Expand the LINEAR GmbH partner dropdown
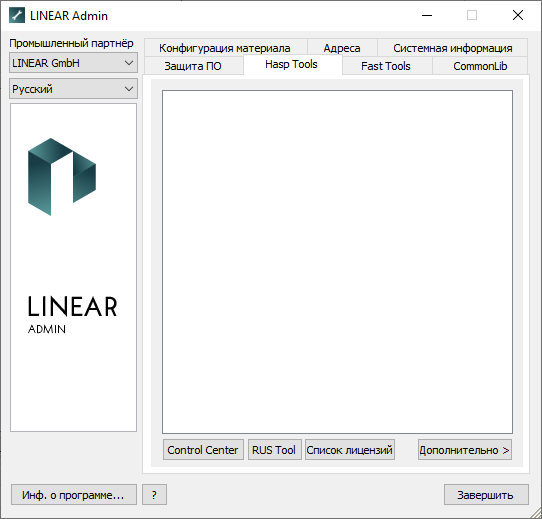Image resolution: width=542 pixels, height=519 pixels. 73,63
